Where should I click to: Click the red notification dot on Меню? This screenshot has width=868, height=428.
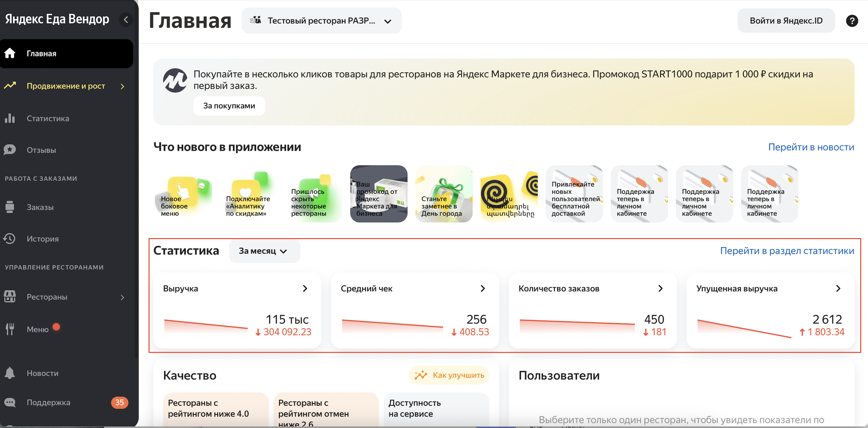click(x=56, y=326)
